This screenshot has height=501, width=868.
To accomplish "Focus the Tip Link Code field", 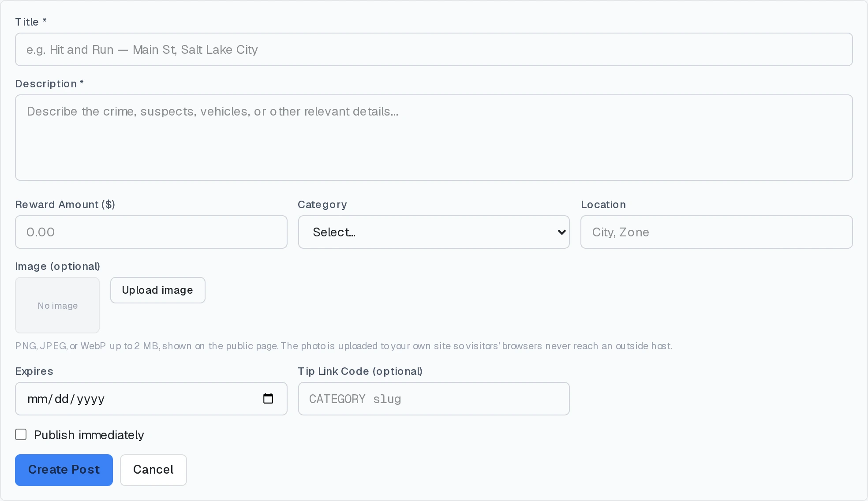I will [434, 399].
